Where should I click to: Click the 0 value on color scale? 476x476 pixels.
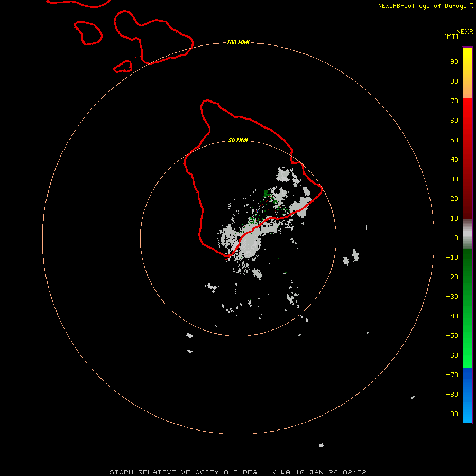point(456,237)
